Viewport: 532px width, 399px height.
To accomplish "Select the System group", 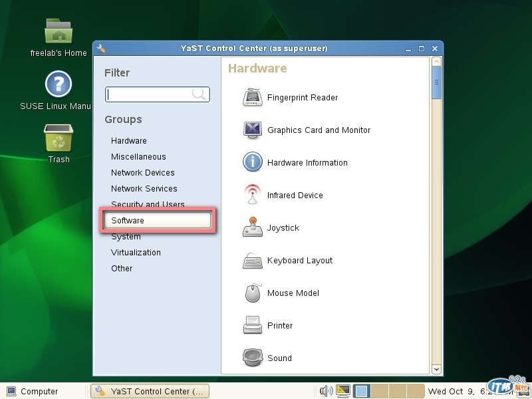I will [126, 237].
